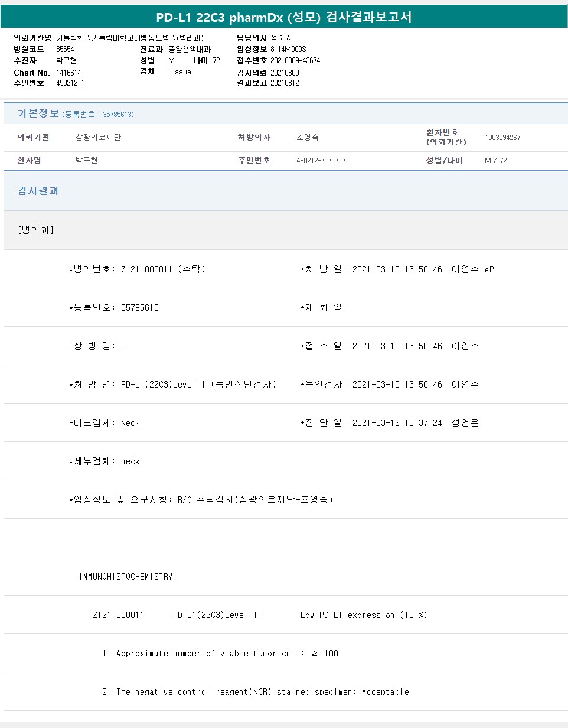This screenshot has width=568, height=728.
Task: Click 접수번호 value 20210309-42674
Action: tap(295, 60)
